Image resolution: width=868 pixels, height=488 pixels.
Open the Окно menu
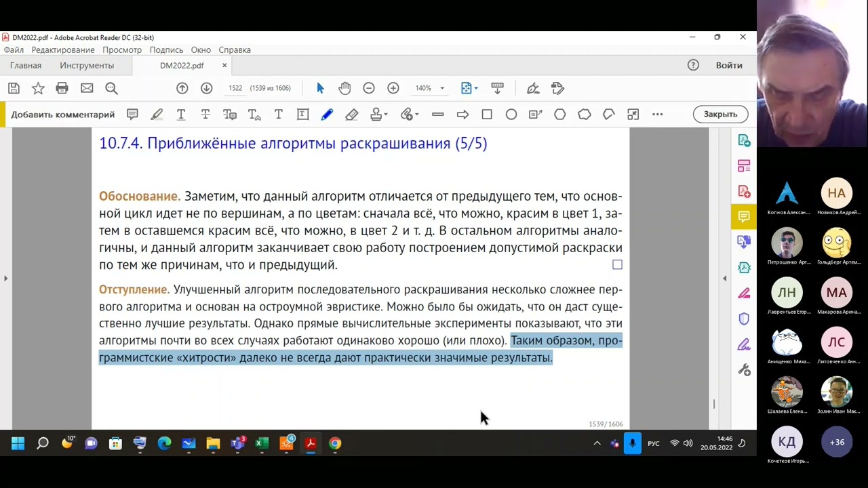pos(201,50)
